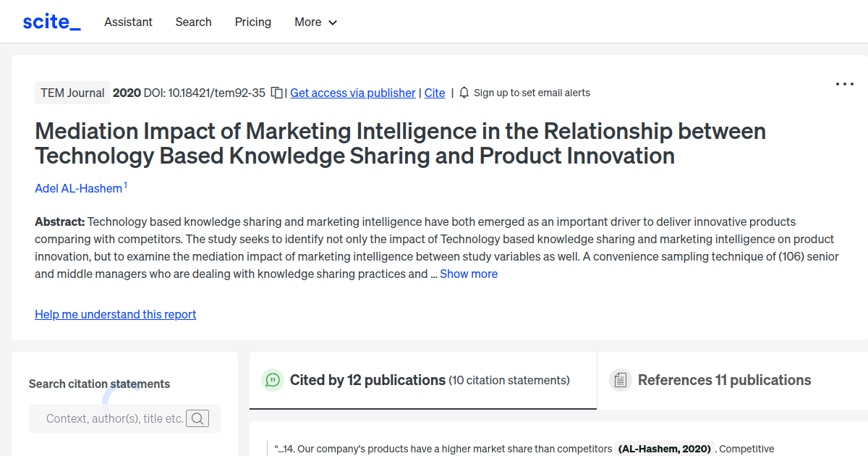Follow the Get access via publisher link
Viewport: 868px width, 456px height.
(x=352, y=93)
